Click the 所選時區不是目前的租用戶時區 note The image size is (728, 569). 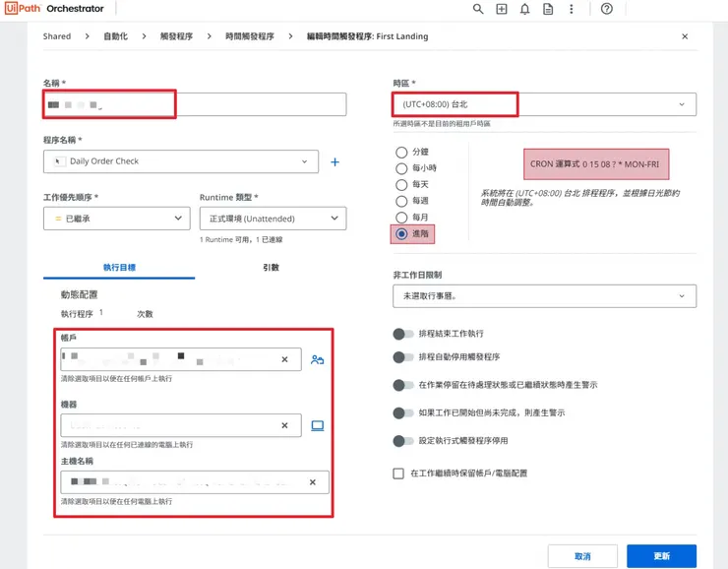pyautogui.click(x=442, y=124)
